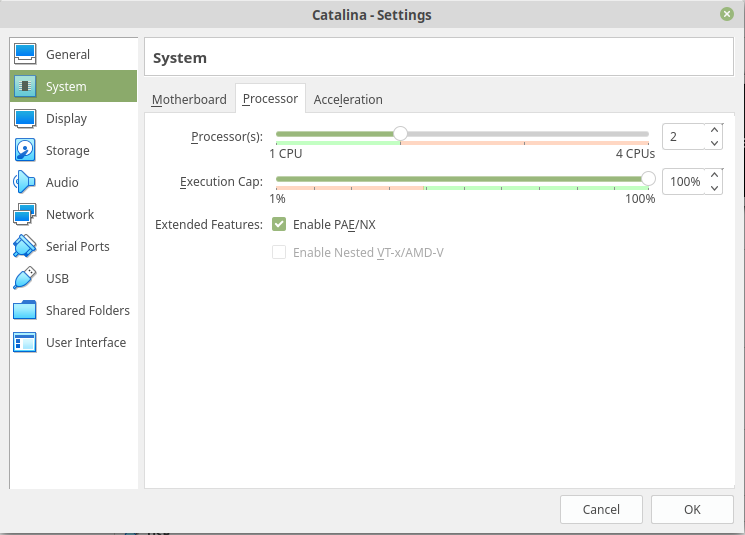Switch to the Motherboard tab
The image size is (745, 535).
(189, 99)
